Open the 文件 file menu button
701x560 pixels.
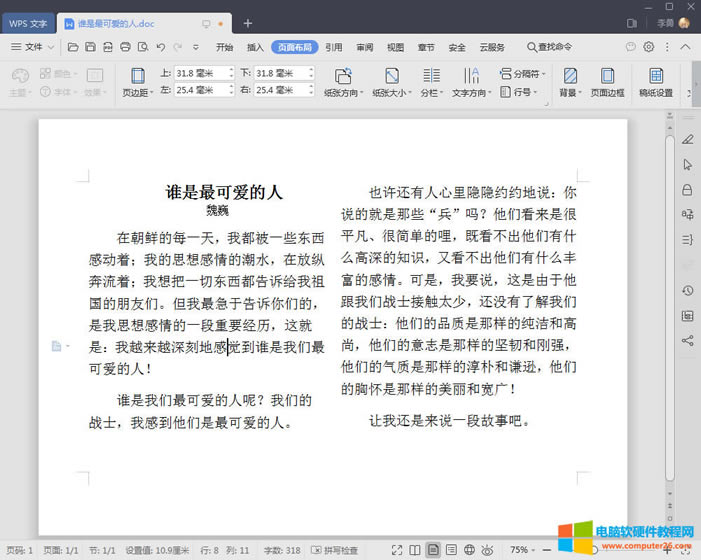click(32, 47)
